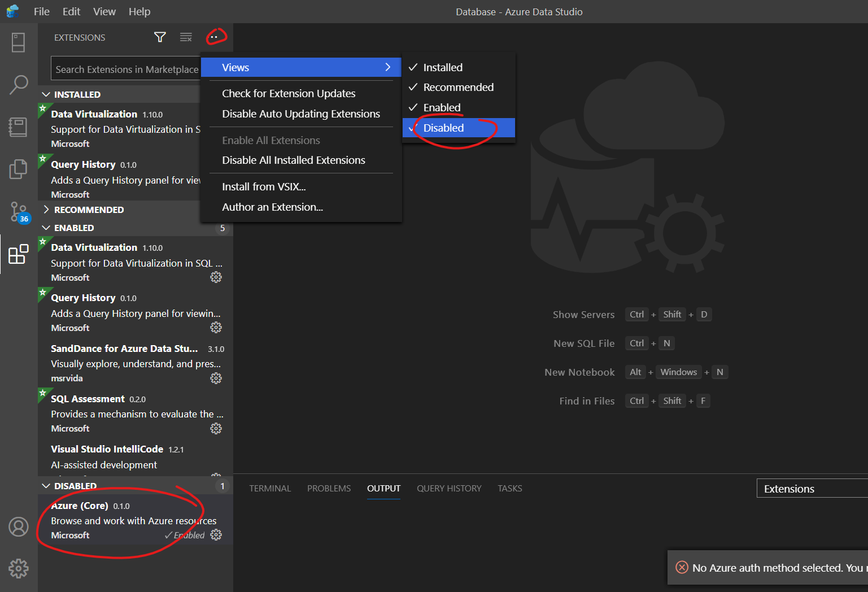The width and height of the screenshot is (868, 592).
Task: Open the View menu
Action: pyautogui.click(x=104, y=11)
